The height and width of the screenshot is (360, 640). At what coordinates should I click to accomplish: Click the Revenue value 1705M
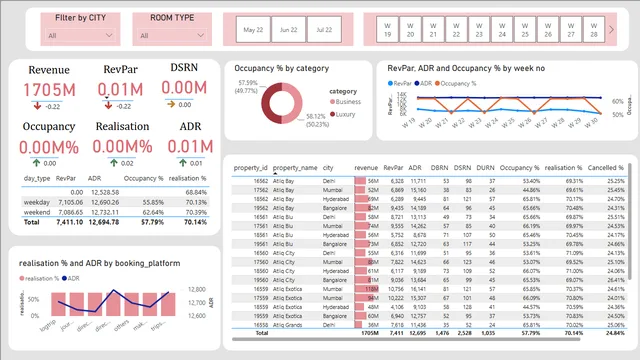(49, 90)
